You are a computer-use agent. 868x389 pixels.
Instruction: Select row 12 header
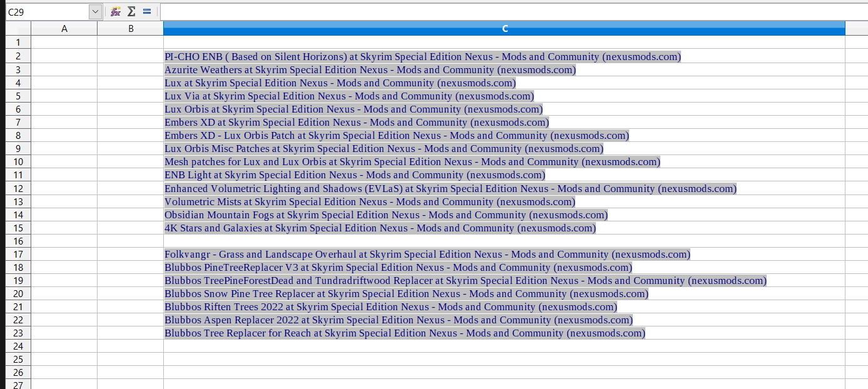pyautogui.click(x=18, y=188)
